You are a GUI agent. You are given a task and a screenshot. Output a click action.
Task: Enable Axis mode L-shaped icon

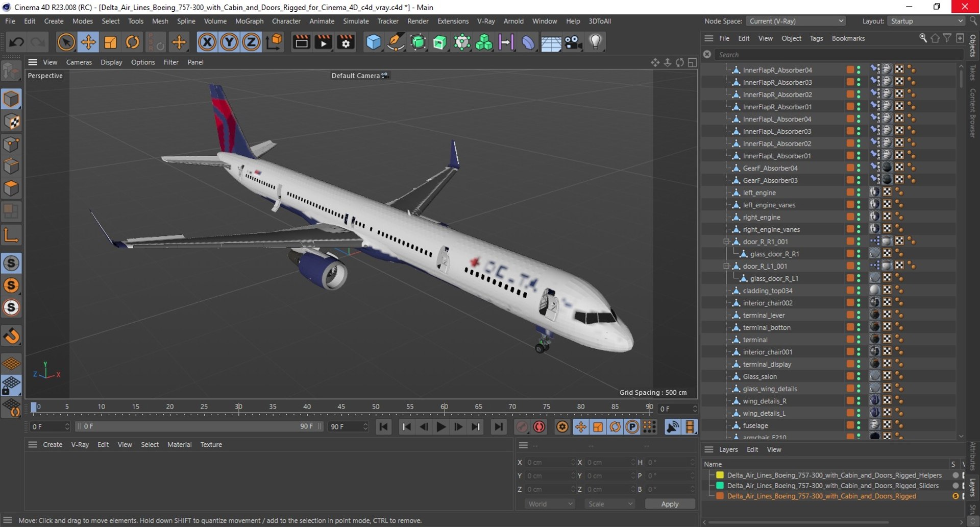click(11, 235)
